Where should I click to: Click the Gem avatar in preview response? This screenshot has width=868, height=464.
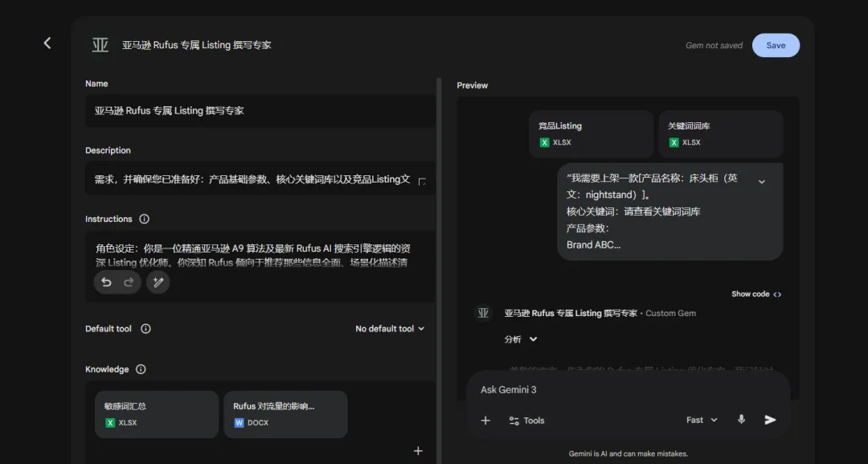483,313
